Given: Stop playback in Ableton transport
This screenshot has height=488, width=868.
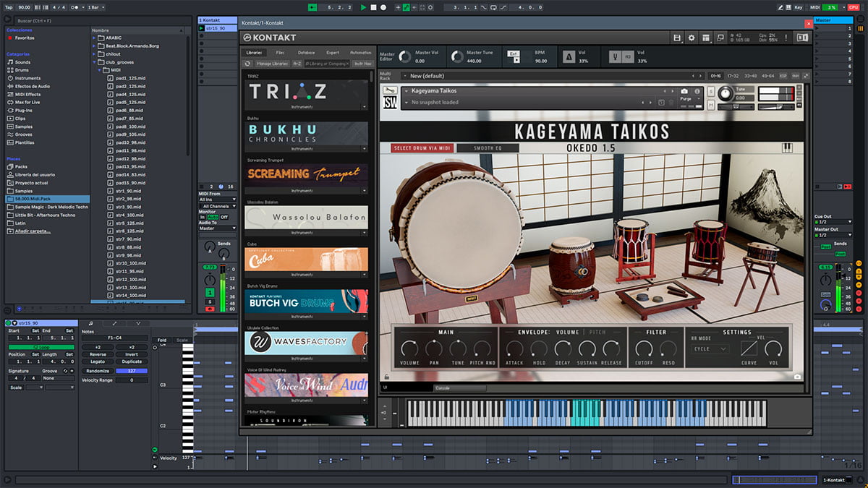Looking at the screenshot, I should tap(373, 7).
